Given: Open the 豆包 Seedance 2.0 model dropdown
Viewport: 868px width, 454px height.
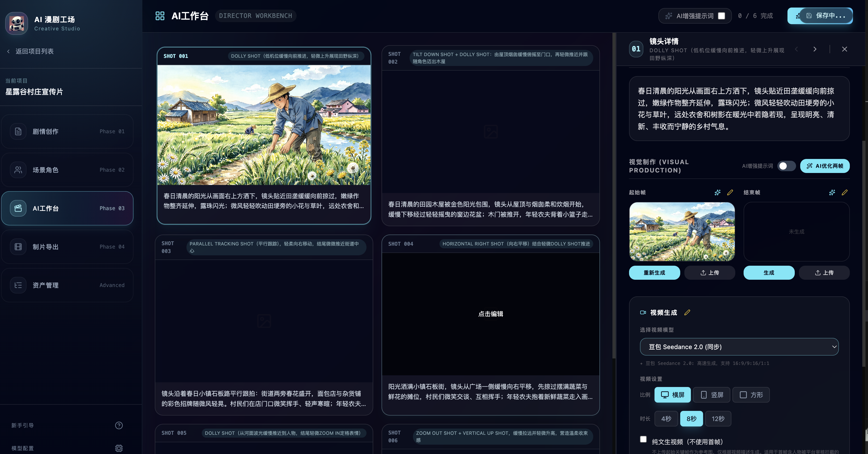Looking at the screenshot, I should click(x=739, y=347).
